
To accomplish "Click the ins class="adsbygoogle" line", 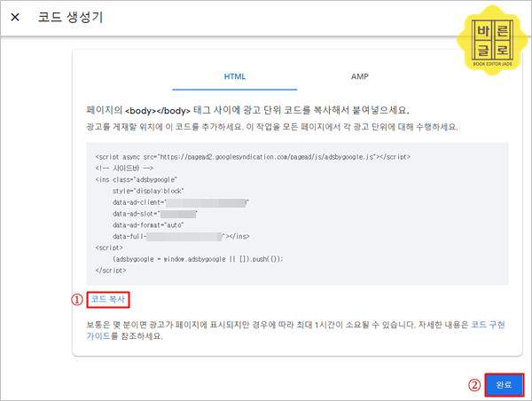I will (x=136, y=179).
